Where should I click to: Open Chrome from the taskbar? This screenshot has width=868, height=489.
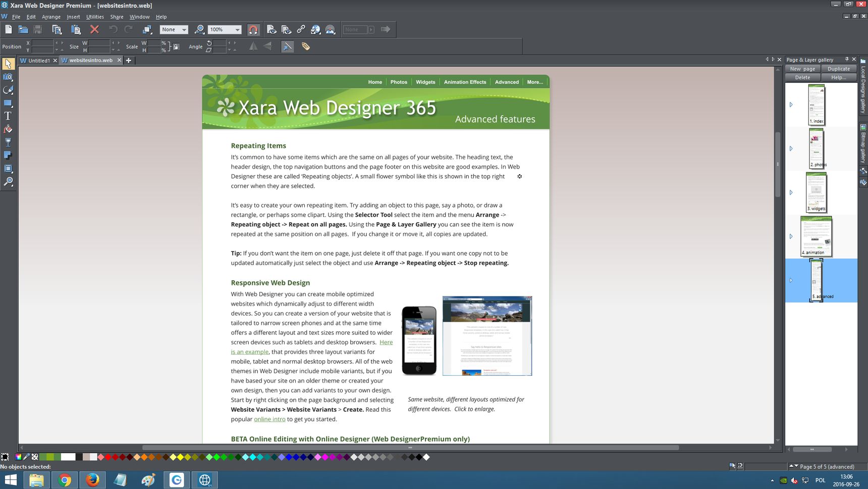[64, 480]
